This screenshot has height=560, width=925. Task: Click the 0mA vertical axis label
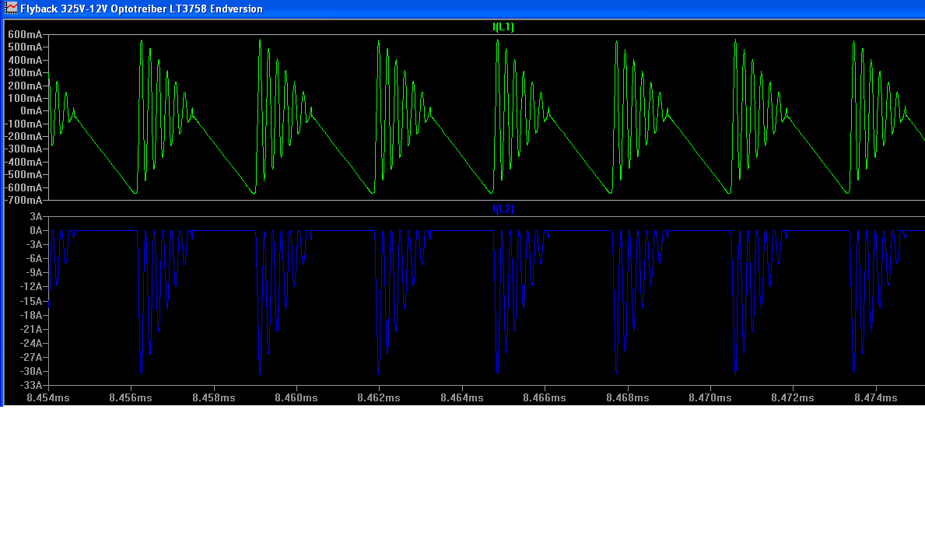pyautogui.click(x=30, y=111)
